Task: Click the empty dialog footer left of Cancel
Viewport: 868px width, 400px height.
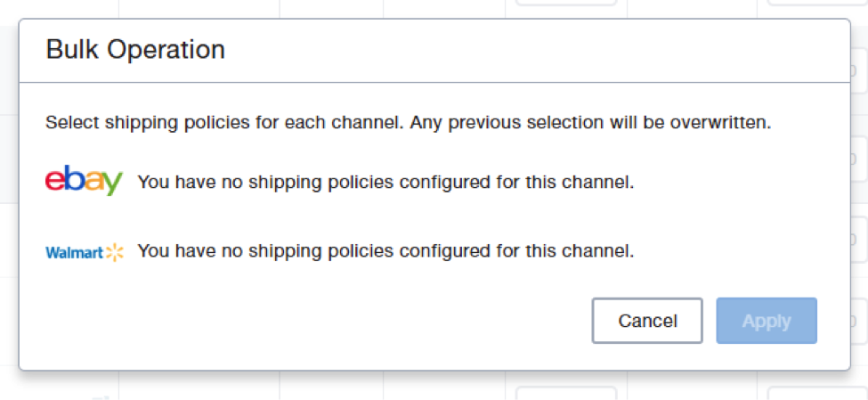Action: pyautogui.click(x=312, y=321)
